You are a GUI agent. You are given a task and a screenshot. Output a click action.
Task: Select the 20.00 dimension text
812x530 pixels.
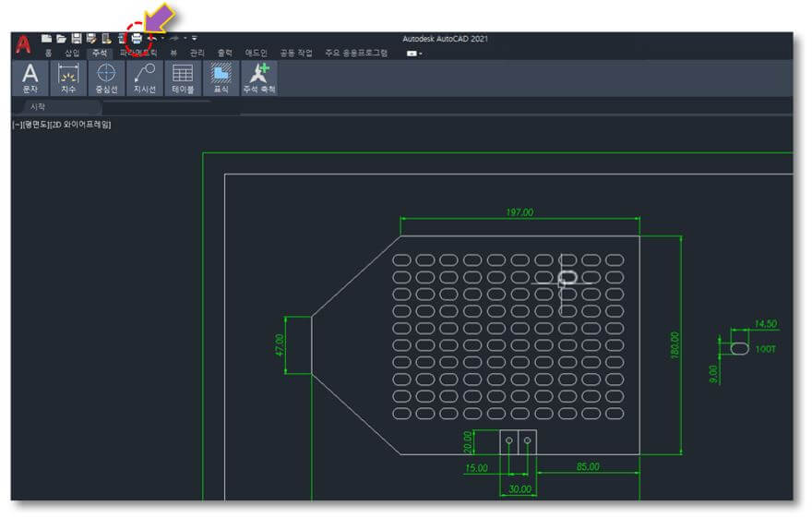click(468, 442)
